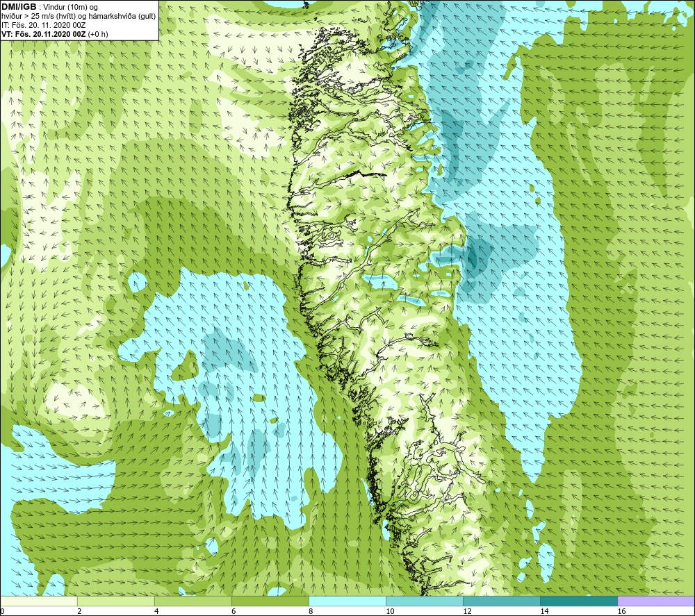Click legend scale label "8"
The height and width of the screenshot is (616, 695).
pyautogui.click(x=311, y=612)
